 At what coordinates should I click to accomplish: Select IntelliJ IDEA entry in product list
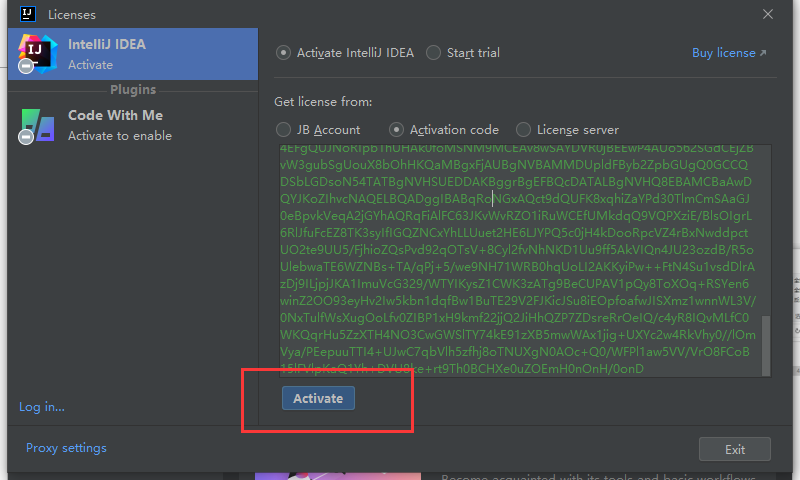tap(133, 54)
